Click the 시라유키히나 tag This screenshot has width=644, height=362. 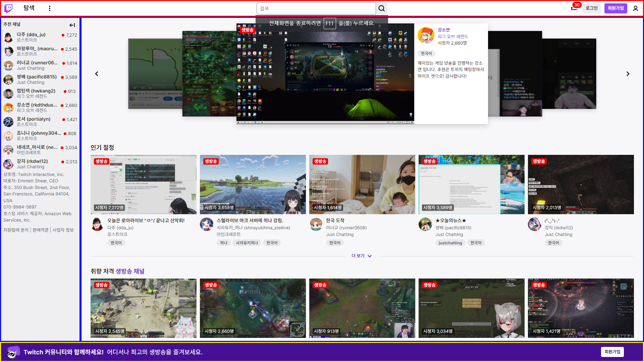click(x=247, y=243)
